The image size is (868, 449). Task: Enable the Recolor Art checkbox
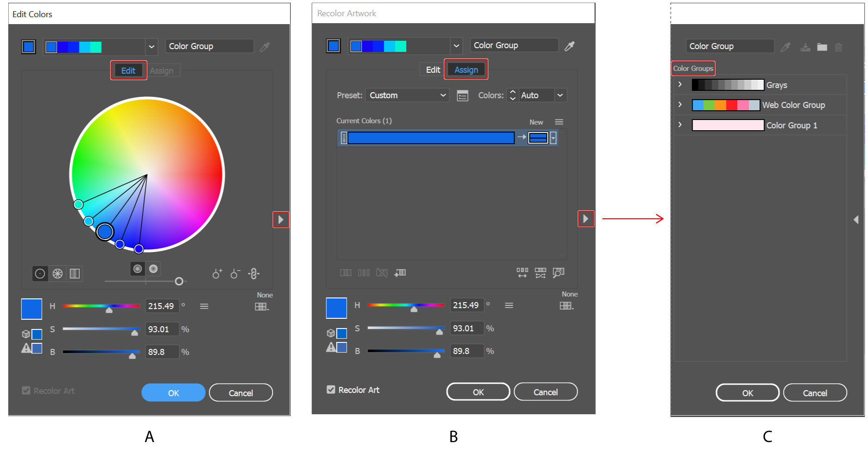click(330, 390)
